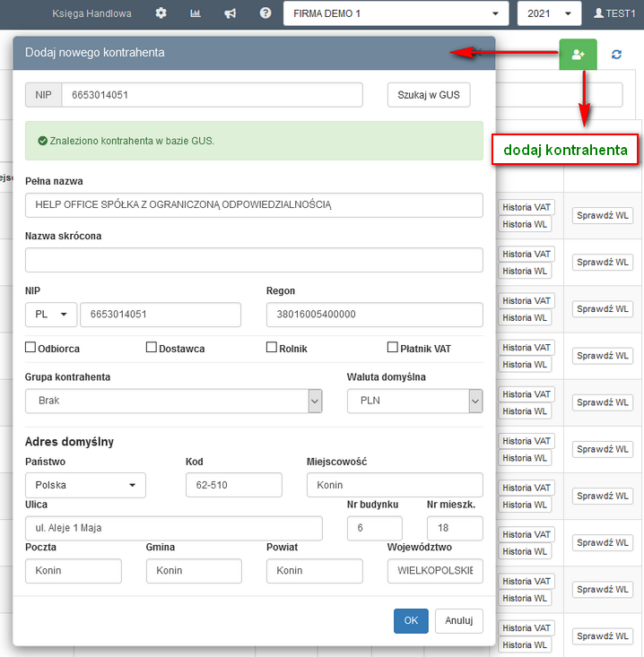Click the Nazwa skrócona field
The image size is (644, 657).
pyautogui.click(x=254, y=260)
